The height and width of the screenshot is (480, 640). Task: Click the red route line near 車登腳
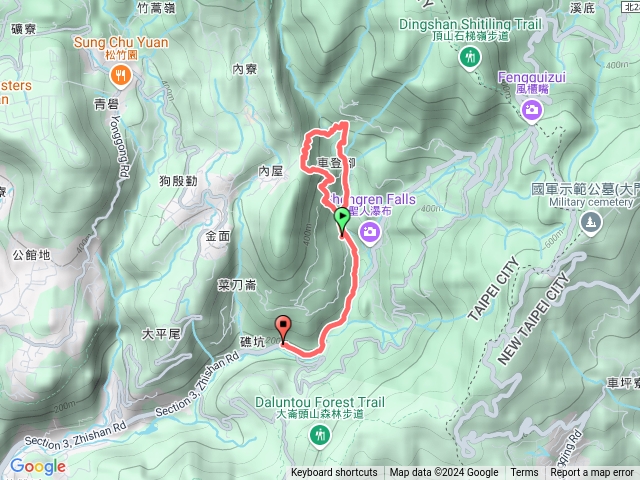[x=347, y=163]
